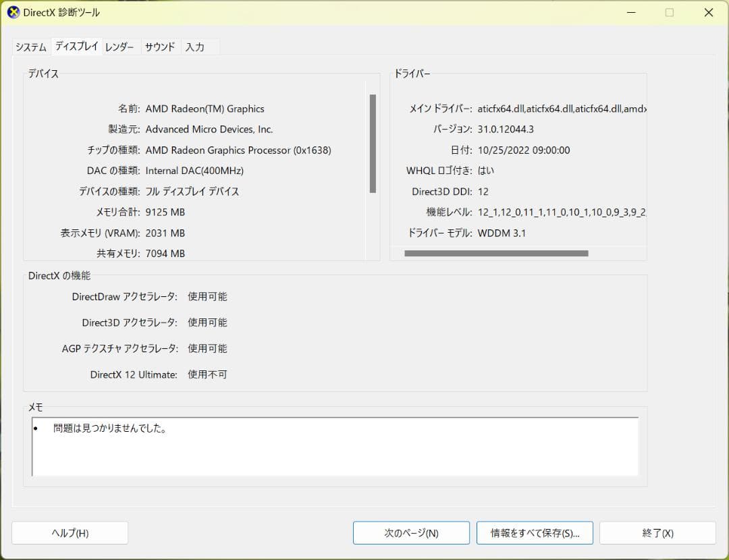The width and height of the screenshot is (729, 560).
Task: Click the ヘルプ button
Action: click(x=70, y=532)
